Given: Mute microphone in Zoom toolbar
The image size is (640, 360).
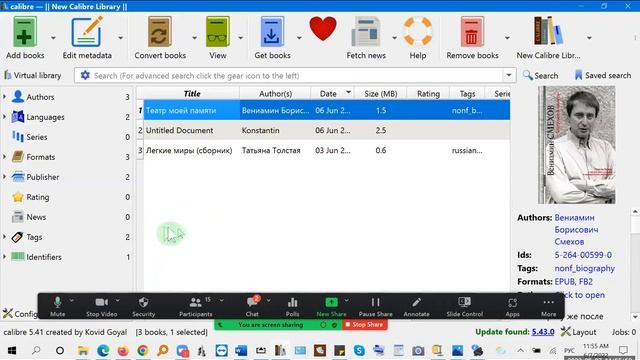Looking at the screenshot, I should [58, 306].
